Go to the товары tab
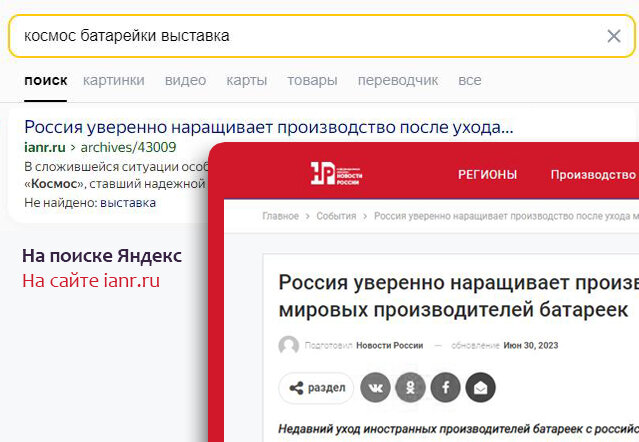The height and width of the screenshot is (442, 639). pyautogui.click(x=312, y=80)
